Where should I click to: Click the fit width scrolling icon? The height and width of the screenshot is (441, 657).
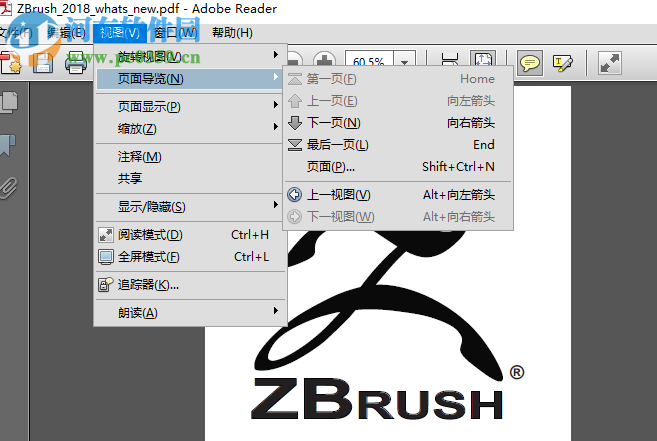pos(450,60)
